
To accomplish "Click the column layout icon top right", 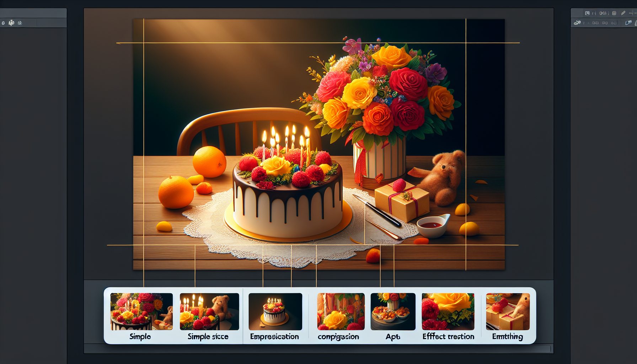I will [614, 13].
